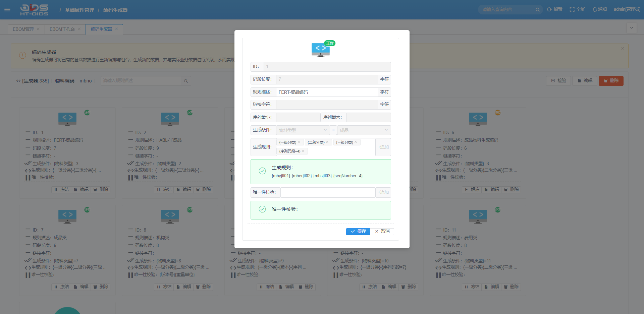Screen dimensions: 644x314
Task: Delete the ID 6 rule card
Action: [511, 190]
